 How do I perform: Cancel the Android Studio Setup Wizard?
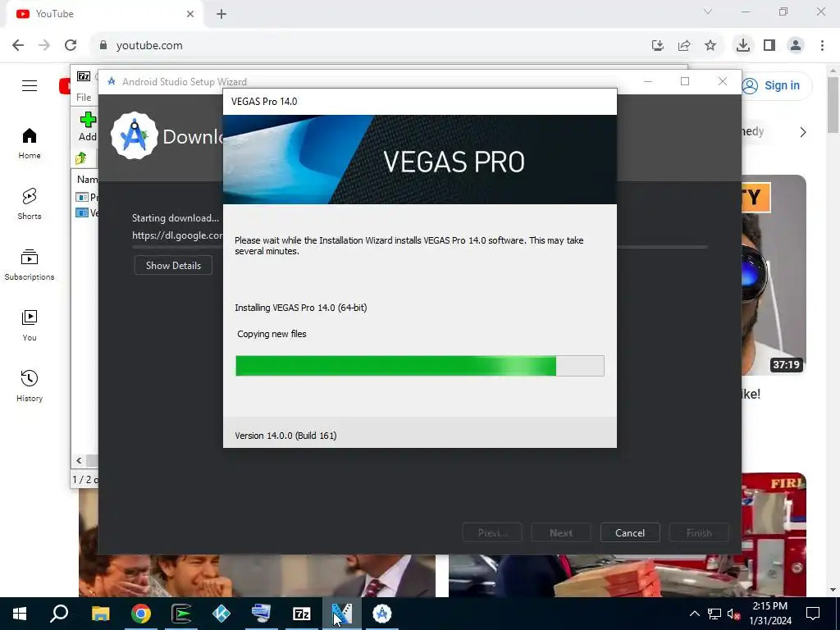[630, 532]
